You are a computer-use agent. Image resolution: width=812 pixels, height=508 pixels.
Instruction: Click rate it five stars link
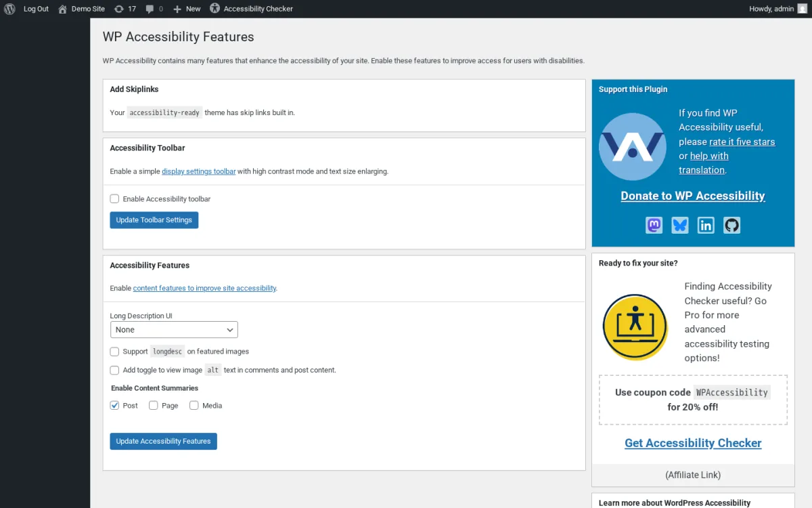742,142
